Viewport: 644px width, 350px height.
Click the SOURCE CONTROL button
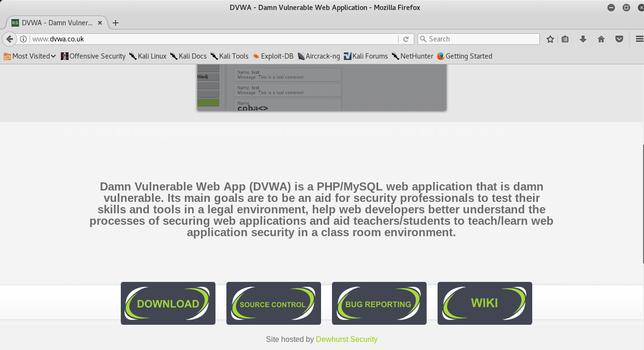(x=273, y=303)
